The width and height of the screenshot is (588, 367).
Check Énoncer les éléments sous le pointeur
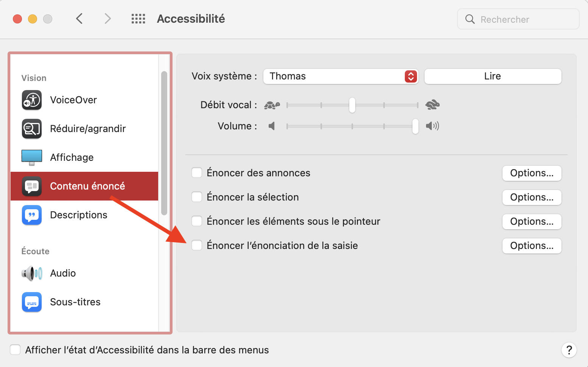[197, 221]
